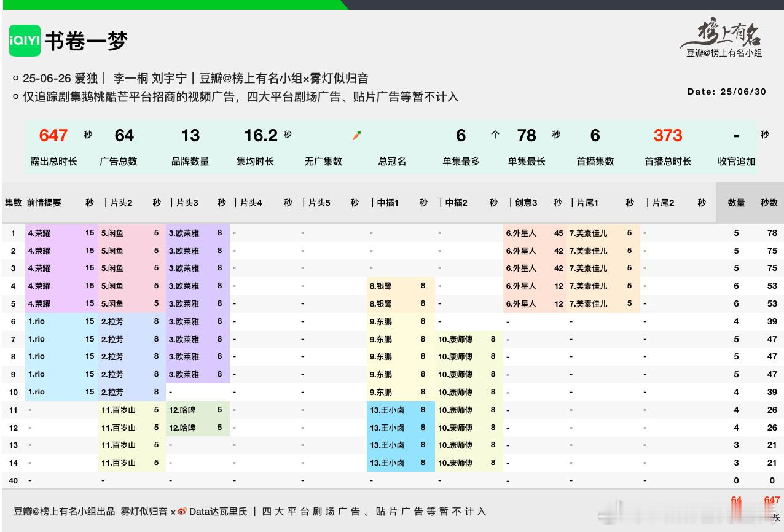Click 7.美素佳儿 in episode 3 row
Viewport: 784px width, 532px height.
588,268
